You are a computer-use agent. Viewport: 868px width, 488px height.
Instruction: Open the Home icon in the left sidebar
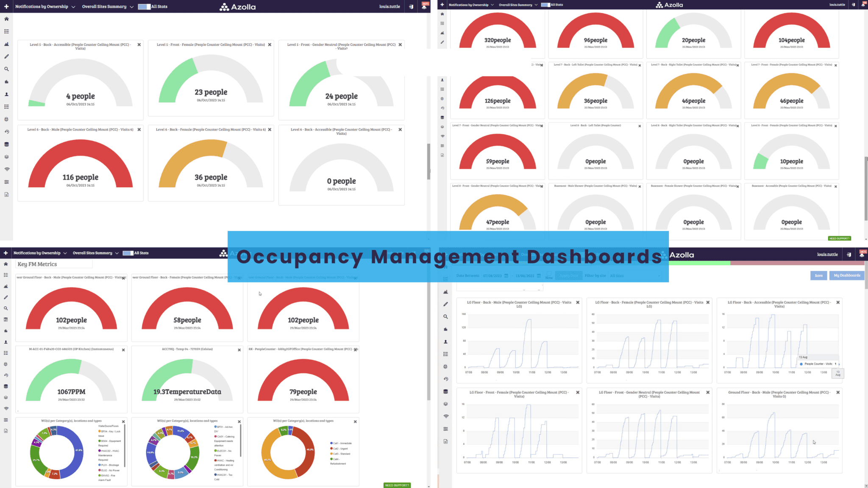point(6,19)
